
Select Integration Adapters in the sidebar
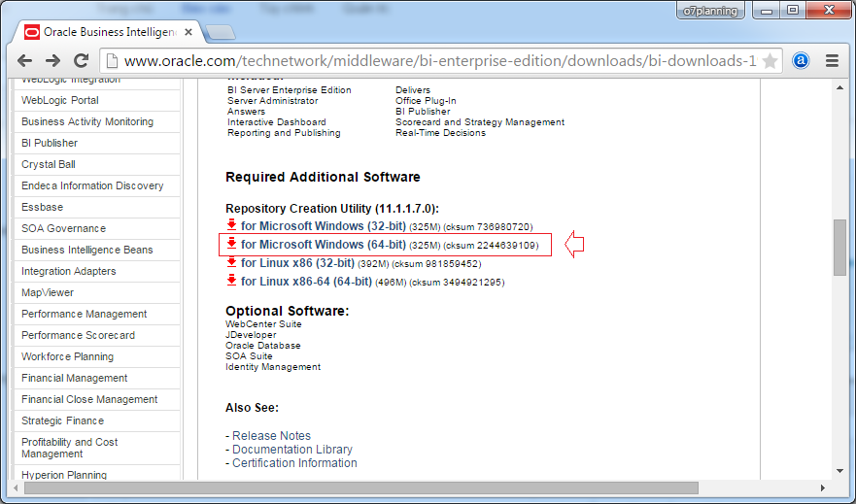pos(97,271)
